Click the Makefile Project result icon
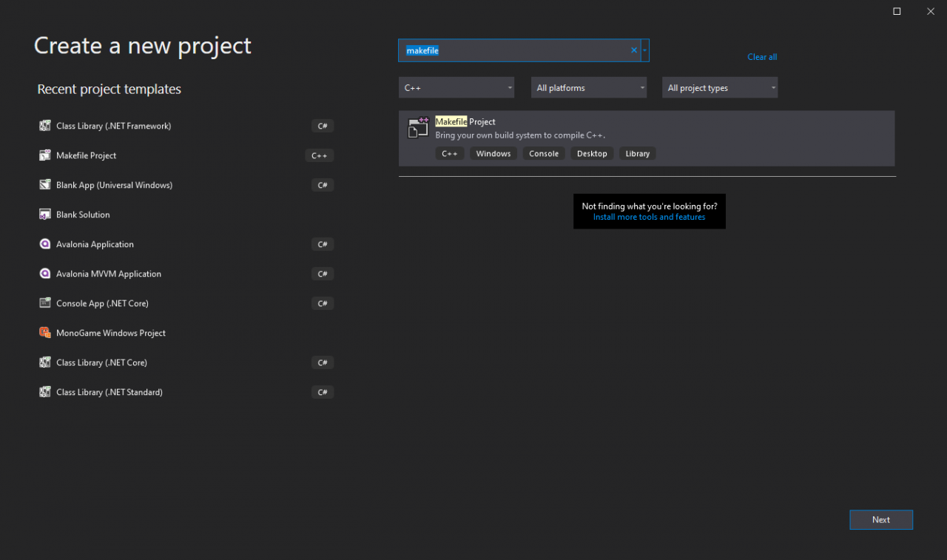Image resolution: width=947 pixels, height=560 pixels. 418,128
